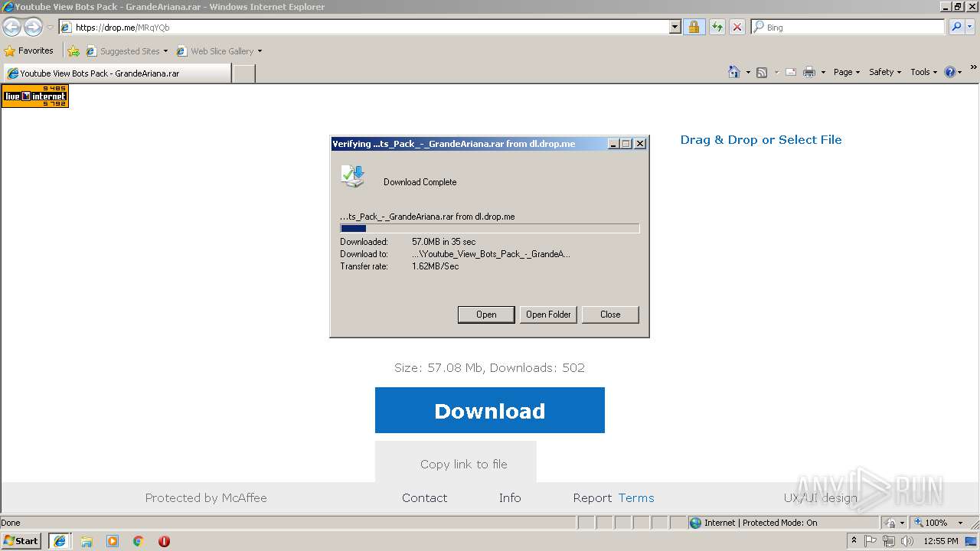
Task: Add to Favorites Bar star icon
Action: tap(73, 51)
